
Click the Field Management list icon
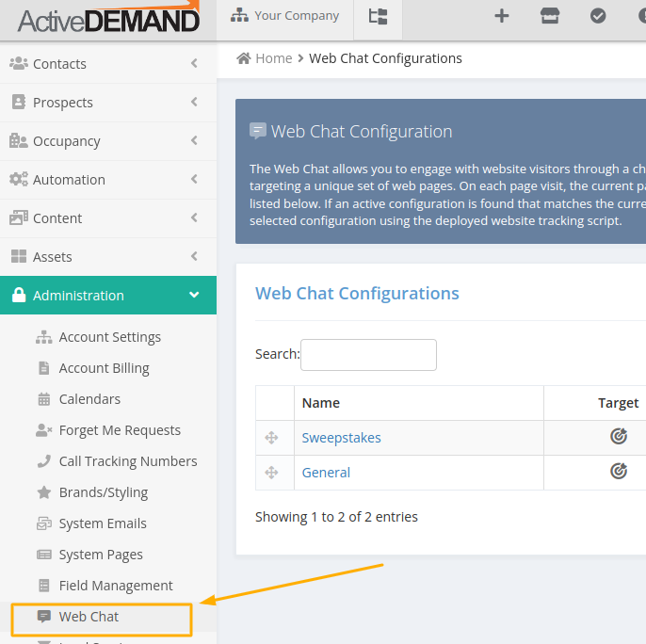coord(43,586)
